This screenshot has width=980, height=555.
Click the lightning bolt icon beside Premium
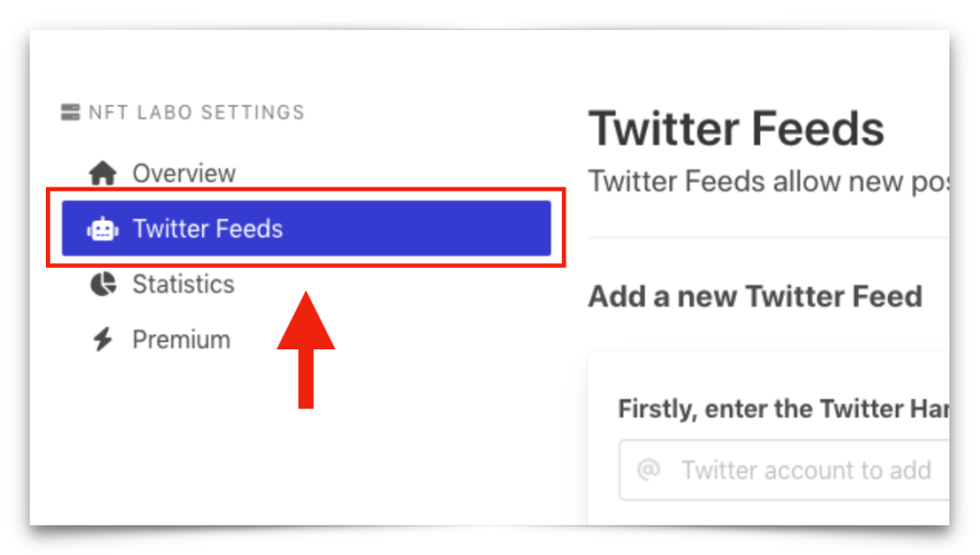pos(103,339)
